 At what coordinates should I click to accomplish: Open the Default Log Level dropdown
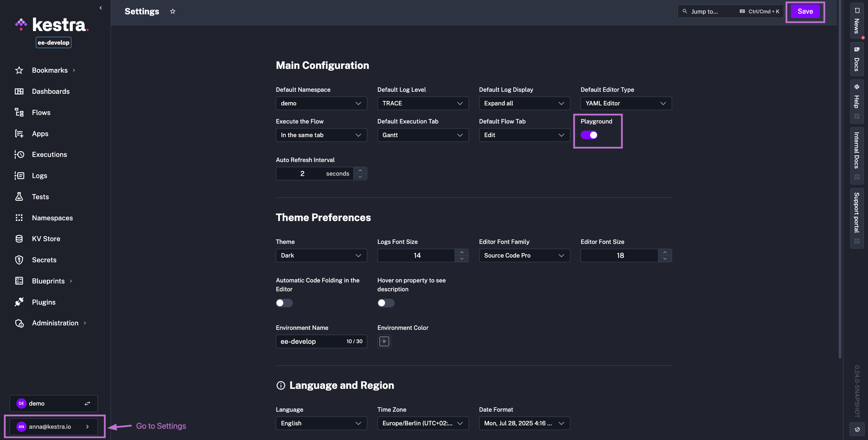423,103
